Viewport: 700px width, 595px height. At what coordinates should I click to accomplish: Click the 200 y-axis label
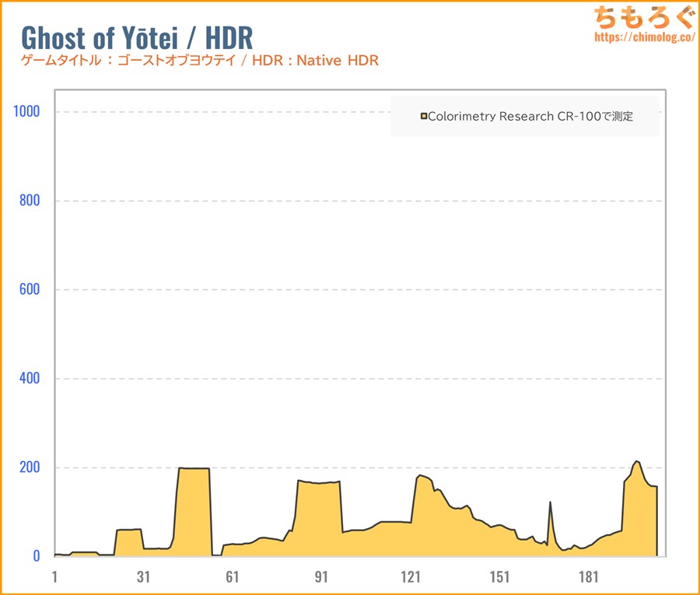tap(30, 467)
